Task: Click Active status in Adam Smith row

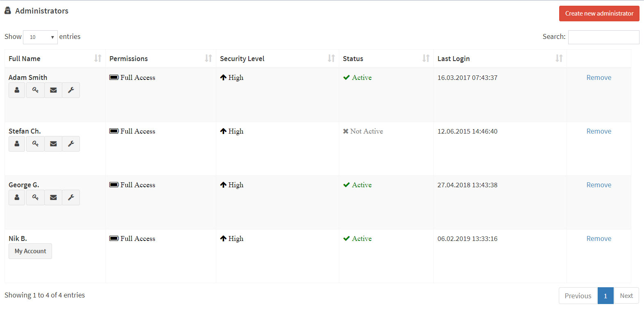Action: [x=358, y=77]
